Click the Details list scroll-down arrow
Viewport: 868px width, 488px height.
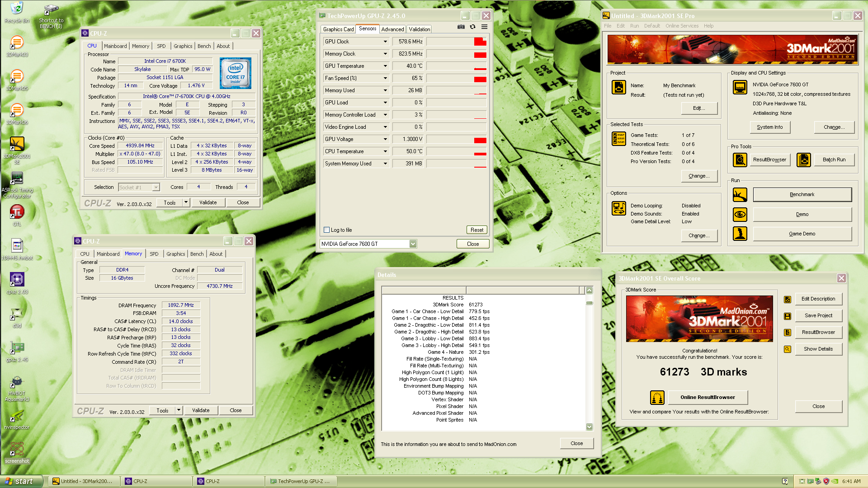pyautogui.click(x=589, y=427)
